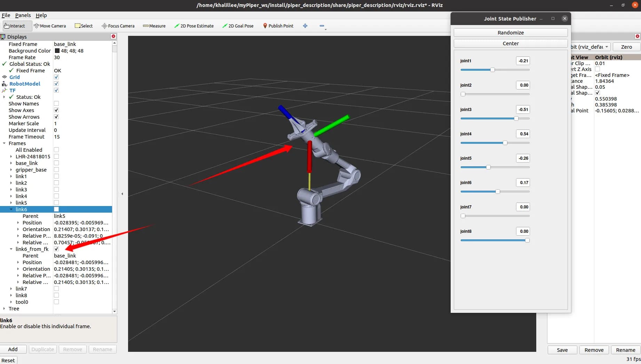Disable the Grid display

pos(56,77)
